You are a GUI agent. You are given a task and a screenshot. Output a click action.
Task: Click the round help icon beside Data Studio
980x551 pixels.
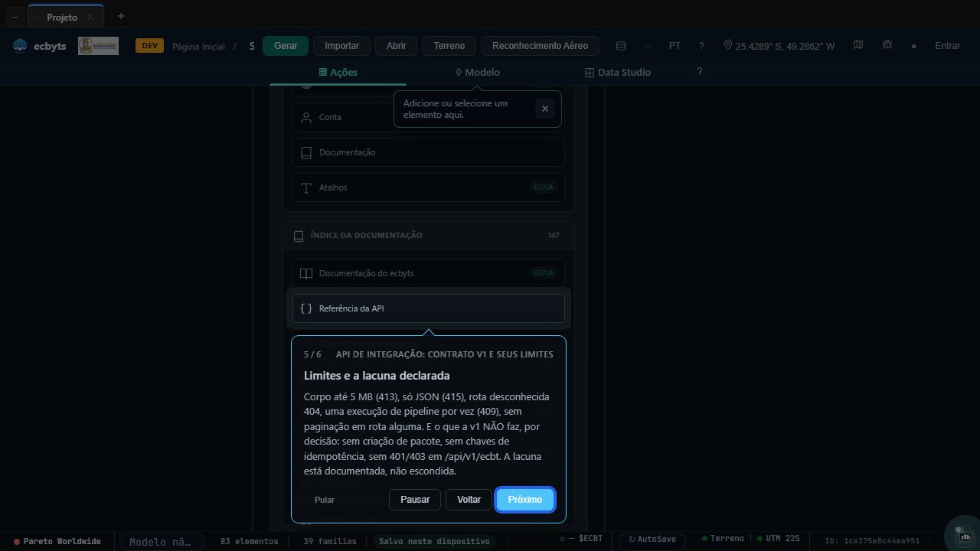coord(698,72)
